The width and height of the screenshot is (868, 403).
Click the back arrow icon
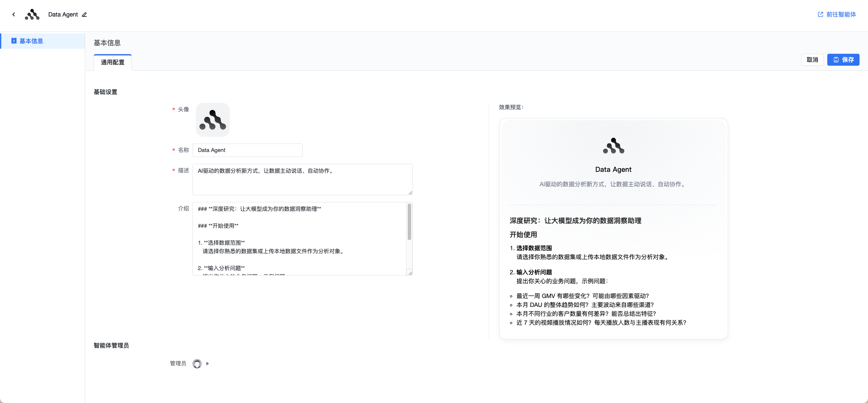(14, 14)
